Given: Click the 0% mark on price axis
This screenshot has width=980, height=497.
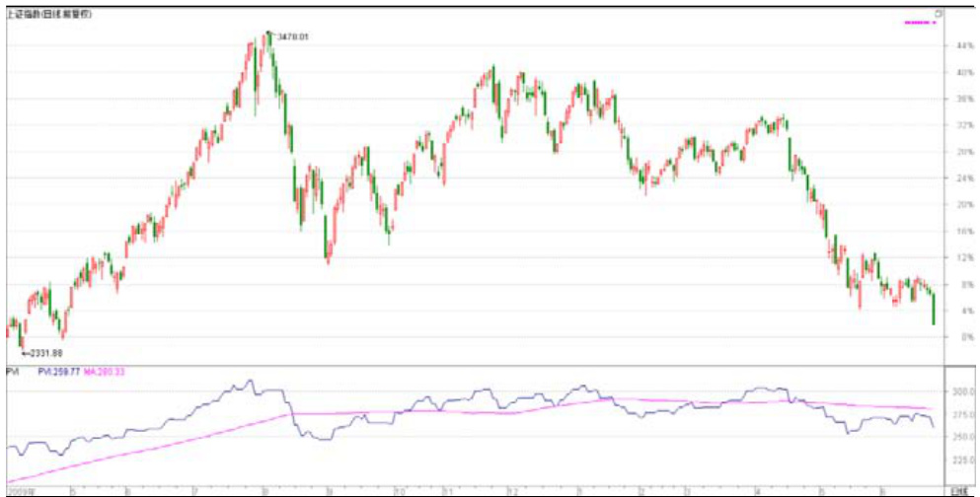Looking at the screenshot, I should 957,337.
